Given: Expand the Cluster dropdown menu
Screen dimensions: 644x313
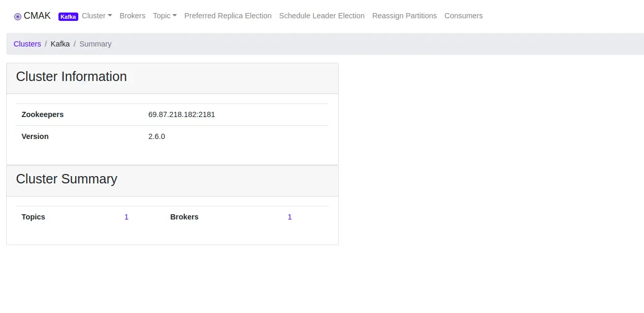Looking at the screenshot, I should pyautogui.click(x=97, y=16).
